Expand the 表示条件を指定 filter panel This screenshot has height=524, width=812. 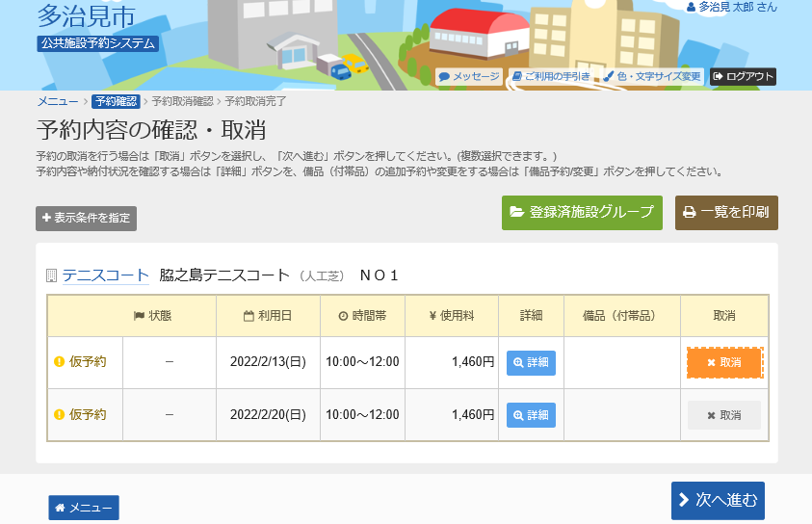pyautogui.click(x=86, y=218)
